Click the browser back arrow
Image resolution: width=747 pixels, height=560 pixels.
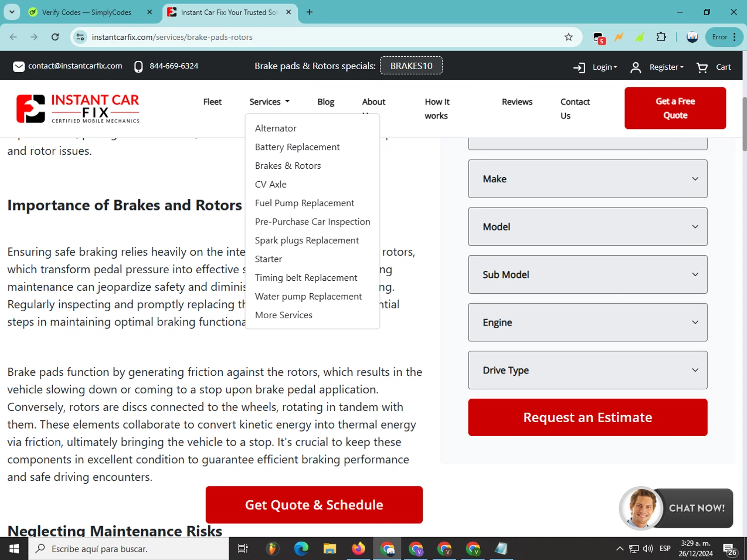pos(13,37)
